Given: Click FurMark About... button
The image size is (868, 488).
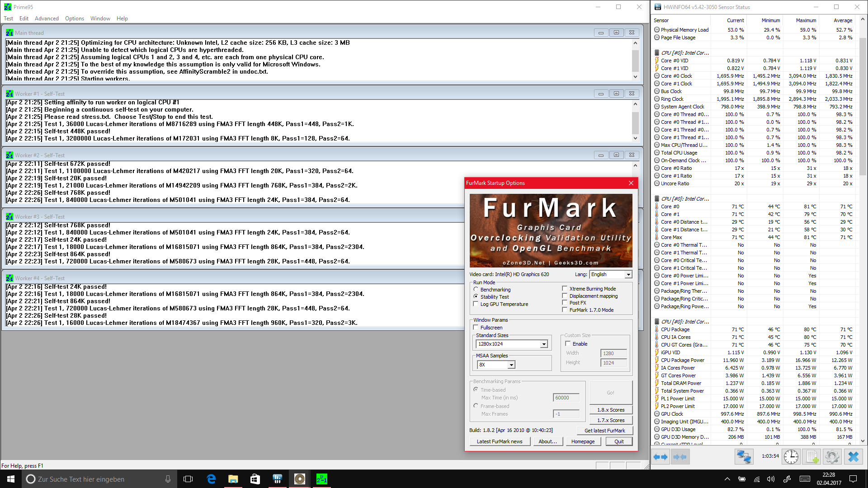Looking at the screenshot, I should point(547,441).
